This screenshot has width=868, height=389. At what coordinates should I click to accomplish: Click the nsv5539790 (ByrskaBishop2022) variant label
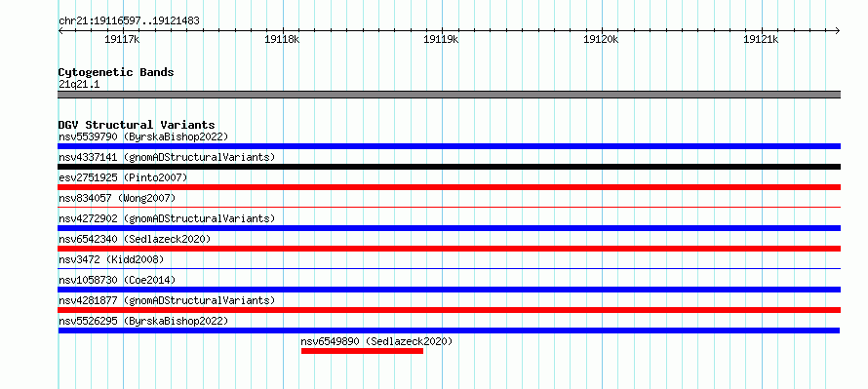(x=143, y=136)
